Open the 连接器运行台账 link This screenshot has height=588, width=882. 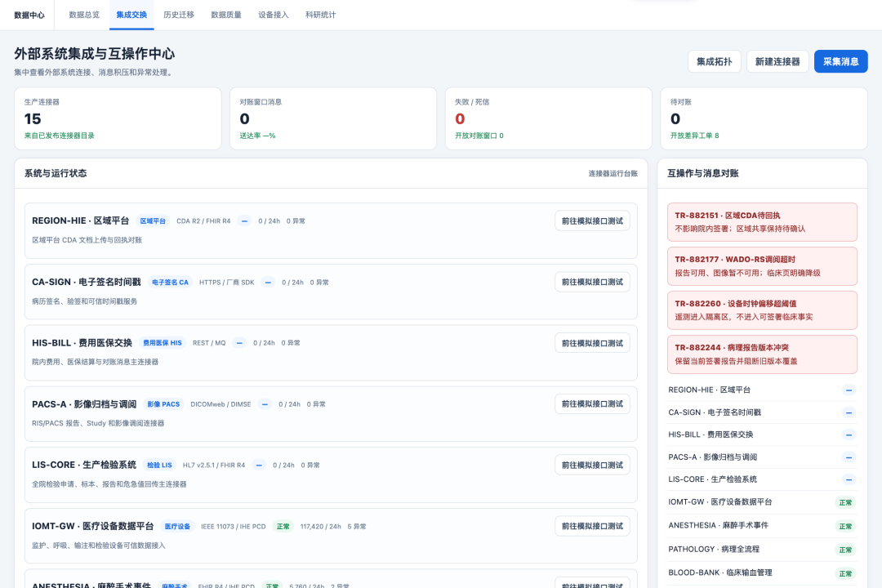point(613,173)
